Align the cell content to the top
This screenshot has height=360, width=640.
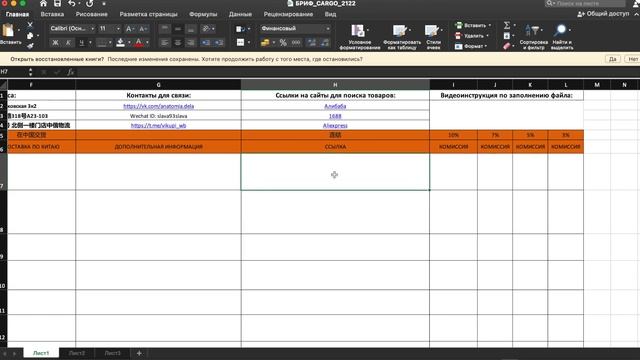[164, 29]
